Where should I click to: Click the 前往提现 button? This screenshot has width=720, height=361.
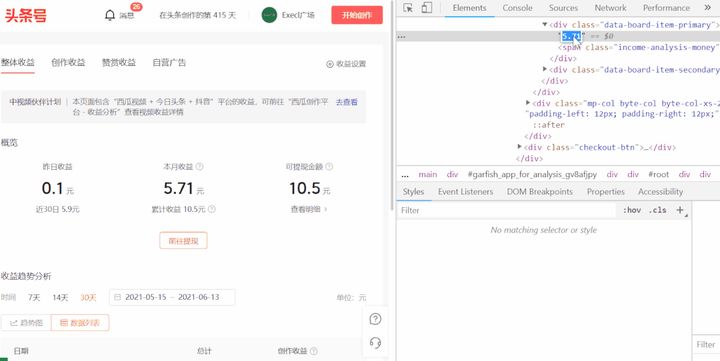pos(183,241)
